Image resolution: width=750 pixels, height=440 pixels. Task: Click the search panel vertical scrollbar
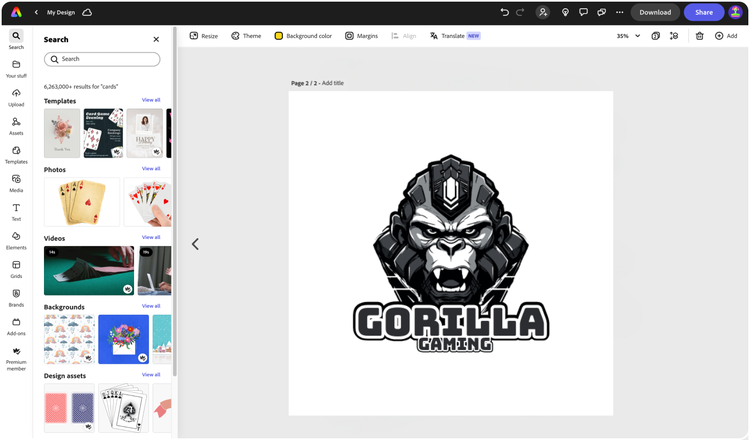tap(175, 201)
